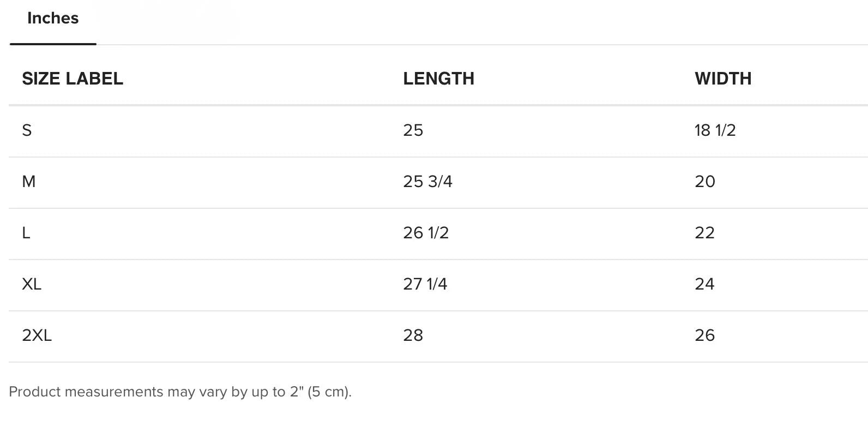Viewport: 868px width, 433px height.
Task: Click the WIDTH column header
Action: [723, 79]
